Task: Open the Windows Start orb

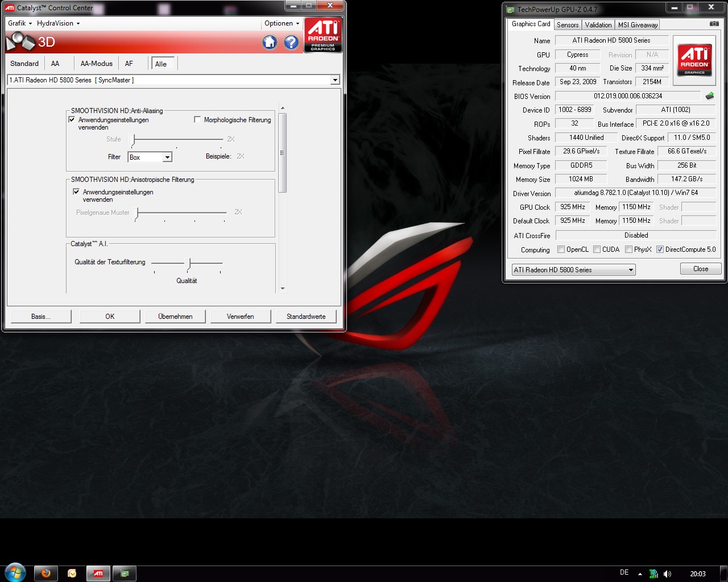Action: tap(15, 573)
